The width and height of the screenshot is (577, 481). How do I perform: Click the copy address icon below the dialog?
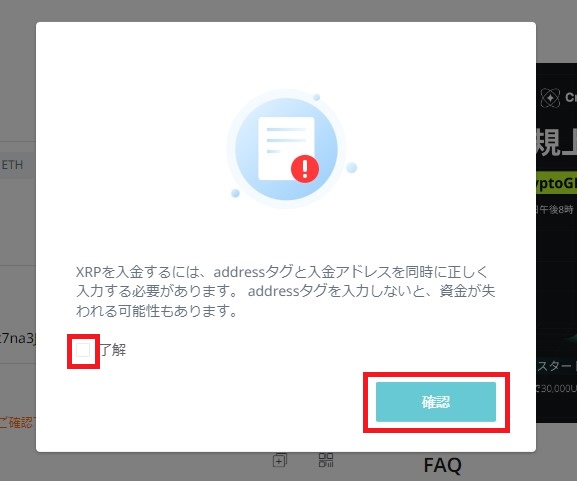click(280, 460)
